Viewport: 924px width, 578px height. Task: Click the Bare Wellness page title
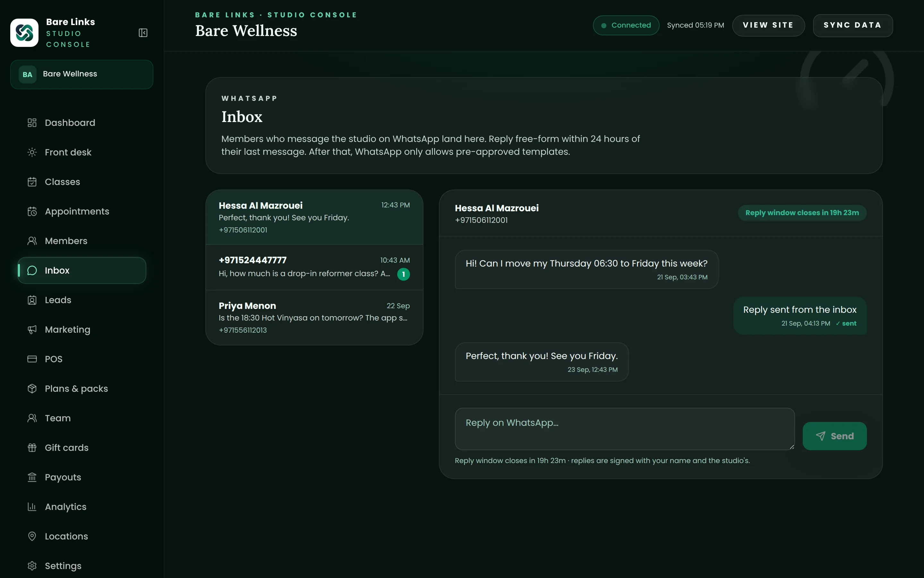point(246,31)
